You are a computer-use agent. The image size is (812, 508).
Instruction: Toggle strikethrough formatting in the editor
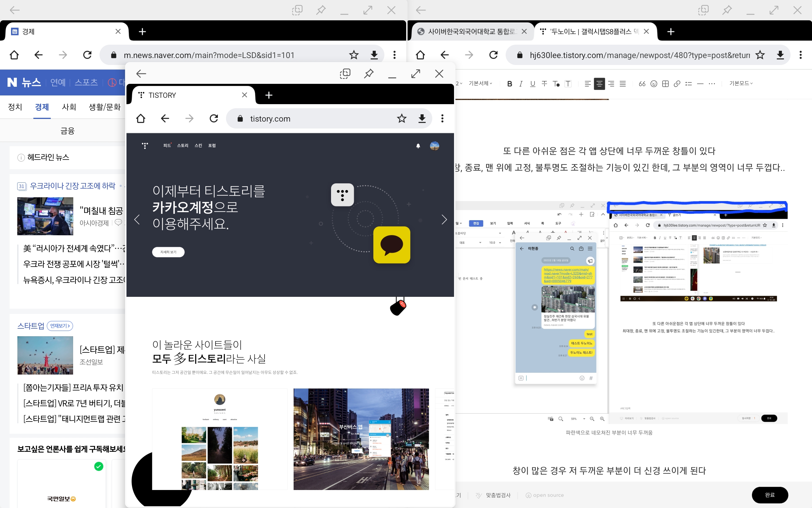(x=544, y=84)
